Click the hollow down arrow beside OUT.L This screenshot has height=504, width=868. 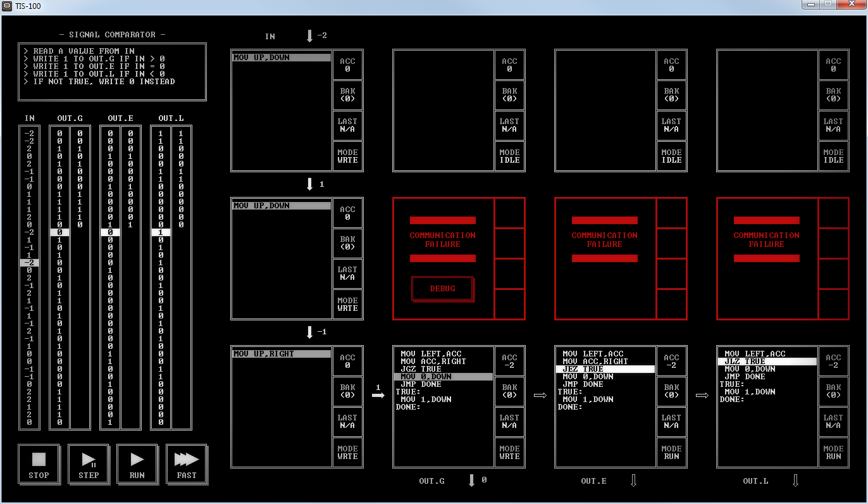(x=795, y=481)
